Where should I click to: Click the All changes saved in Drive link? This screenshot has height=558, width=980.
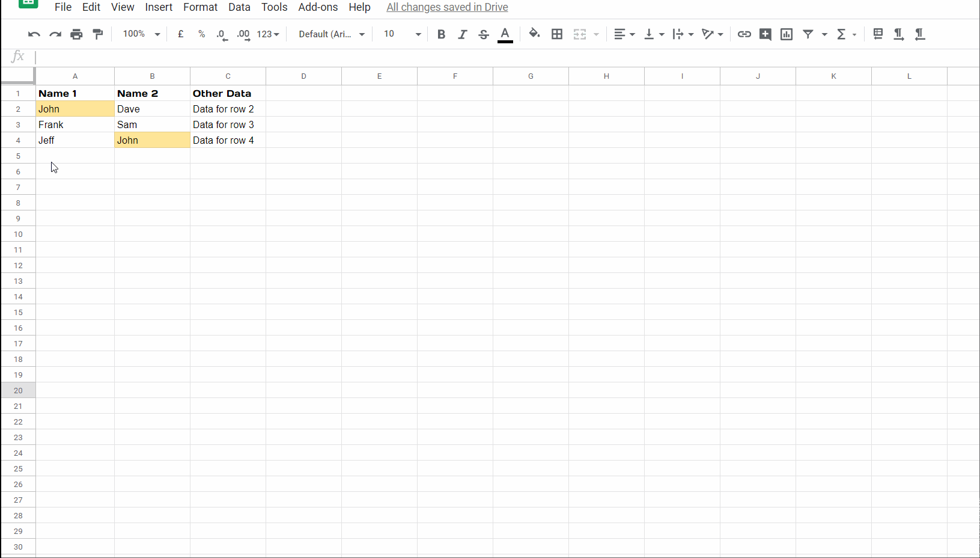[447, 7]
